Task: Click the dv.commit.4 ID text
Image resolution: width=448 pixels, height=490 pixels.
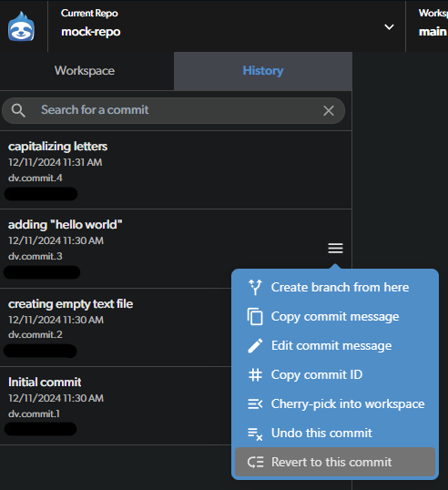Action: point(35,178)
